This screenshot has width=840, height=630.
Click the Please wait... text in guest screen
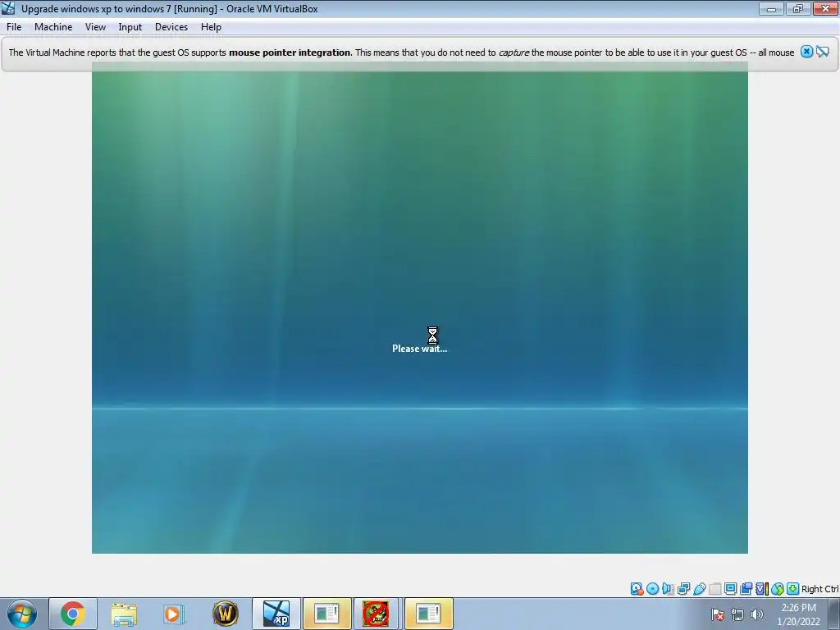point(419,348)
